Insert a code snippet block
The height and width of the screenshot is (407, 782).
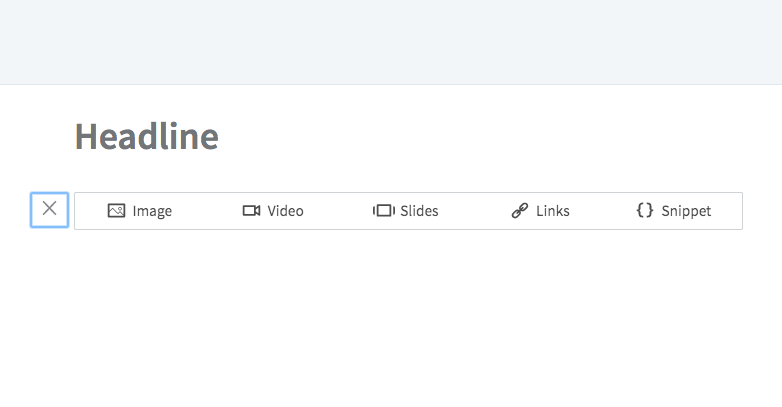(674, 211)
